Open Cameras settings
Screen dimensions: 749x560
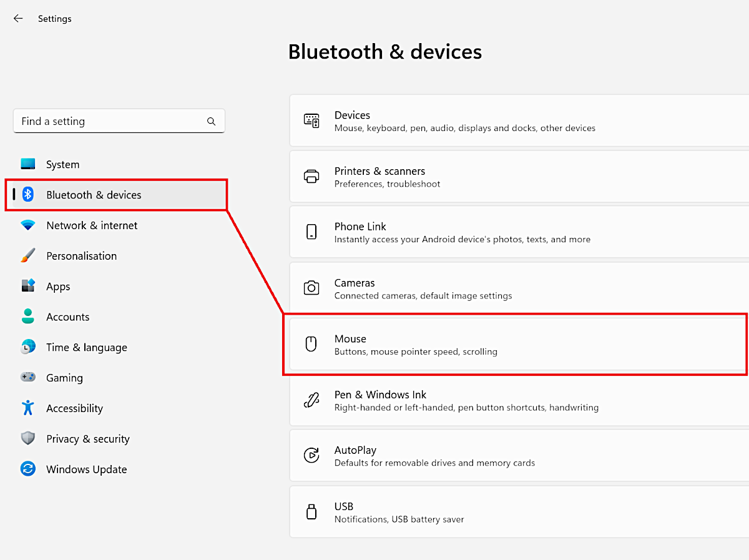pyautogui.click(x=518, y=288)
